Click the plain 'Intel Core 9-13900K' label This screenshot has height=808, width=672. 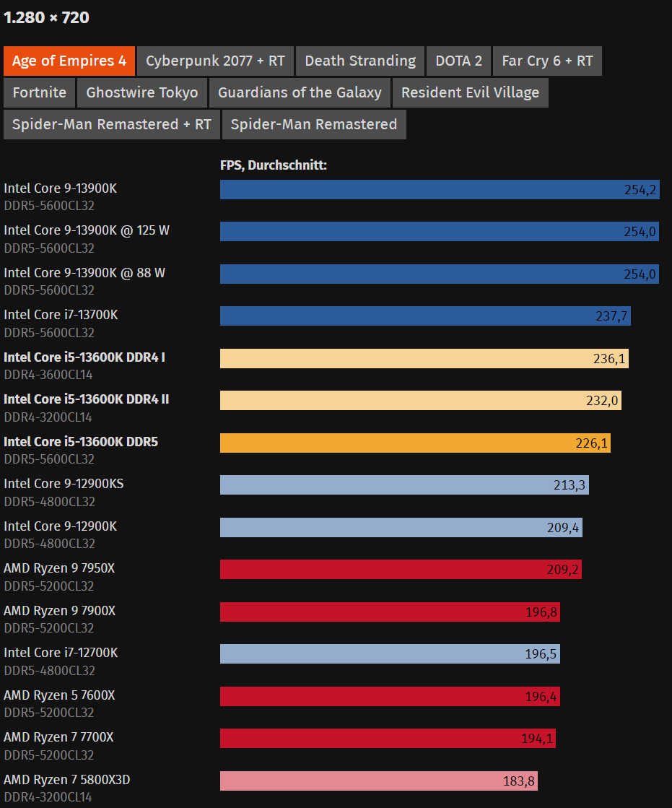click(x=60, y=188)
